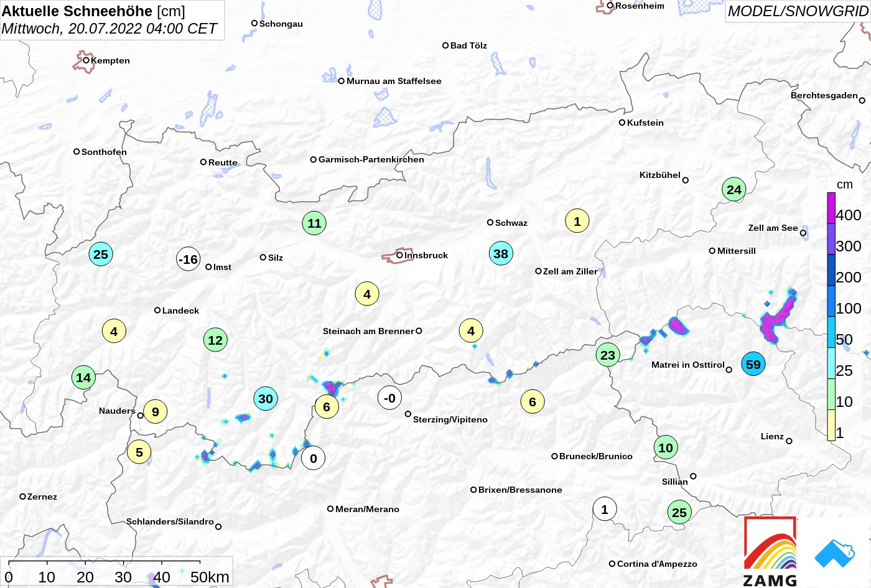The height and width of the screenshot is (588, 871).
Task: Click the Kitzbühel city label
Action: pyautogui.click(x=660, y=175)
